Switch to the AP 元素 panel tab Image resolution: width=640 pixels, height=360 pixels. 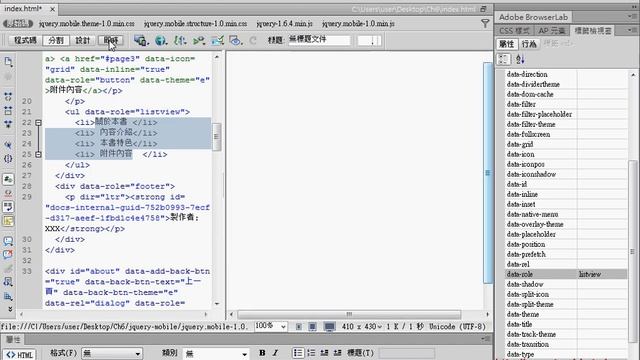tap(551, 31)
